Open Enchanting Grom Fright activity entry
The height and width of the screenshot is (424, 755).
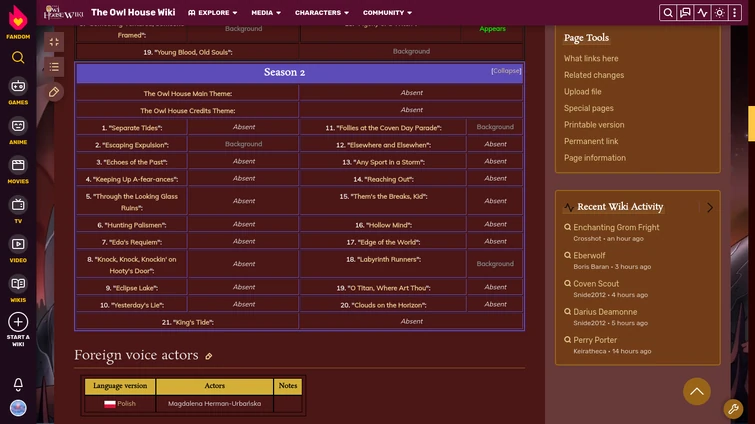tap(616, 227)
